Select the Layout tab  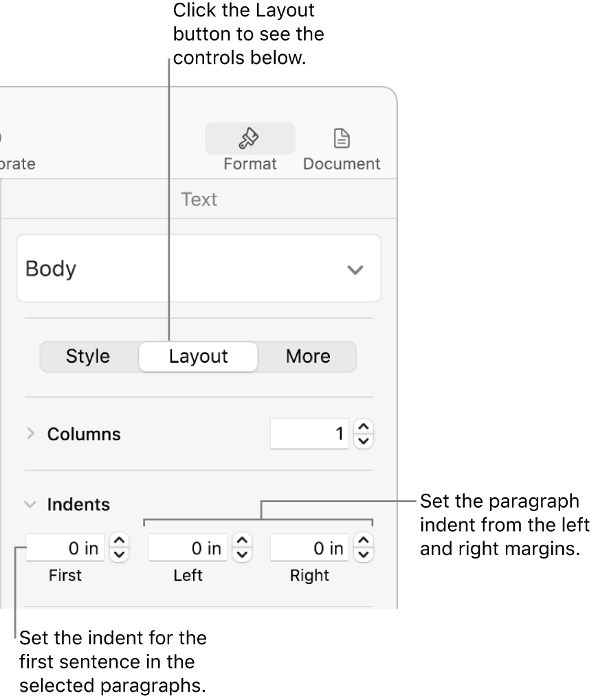tap(198, 357)
